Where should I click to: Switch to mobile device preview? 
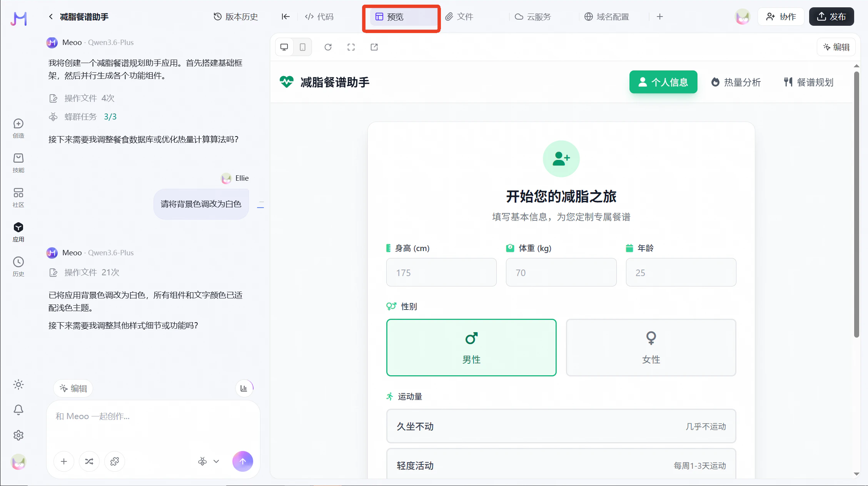(x=302, y=47)
